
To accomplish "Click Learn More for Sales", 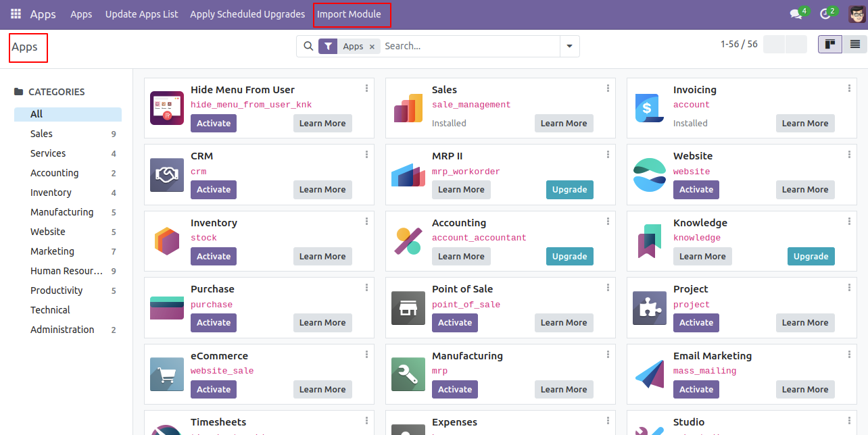I will 564,124.
